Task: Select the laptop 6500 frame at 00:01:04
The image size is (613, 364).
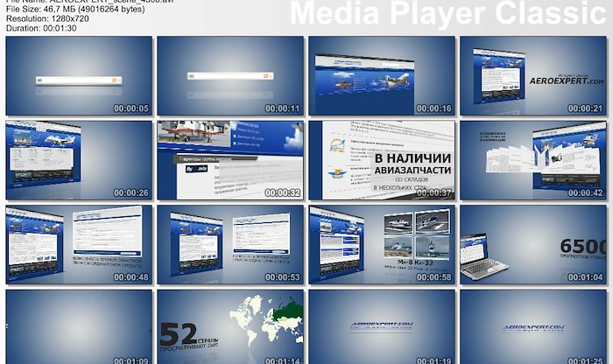Action: pyautogui.click(x=532, y=244)
